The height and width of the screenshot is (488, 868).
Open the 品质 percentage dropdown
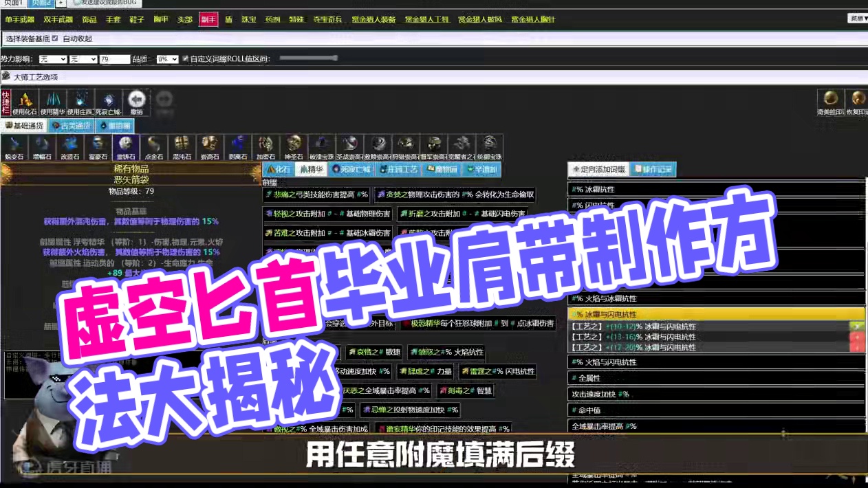pyautogui.click(x=167, y=58)
